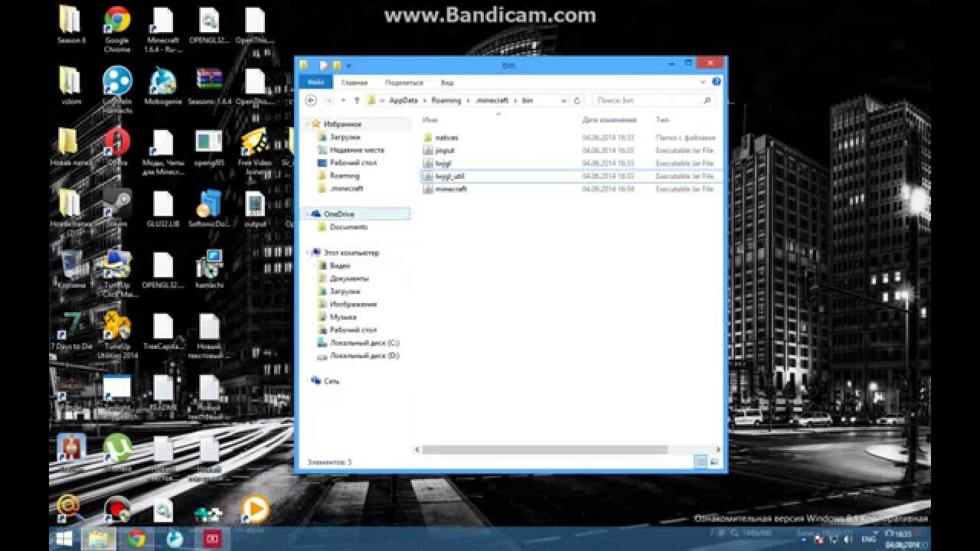This screenshot has width=980, height=551.
Task: Expand the OneDrive tree node
Action: [x=309, y=214]
